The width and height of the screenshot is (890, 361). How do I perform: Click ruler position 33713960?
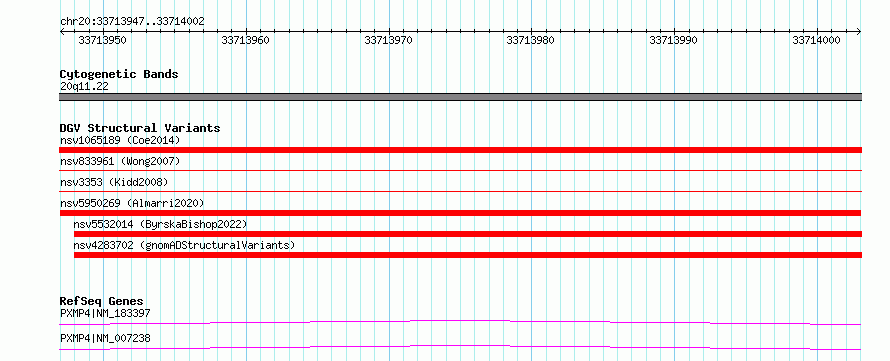[x=245, y=40]
